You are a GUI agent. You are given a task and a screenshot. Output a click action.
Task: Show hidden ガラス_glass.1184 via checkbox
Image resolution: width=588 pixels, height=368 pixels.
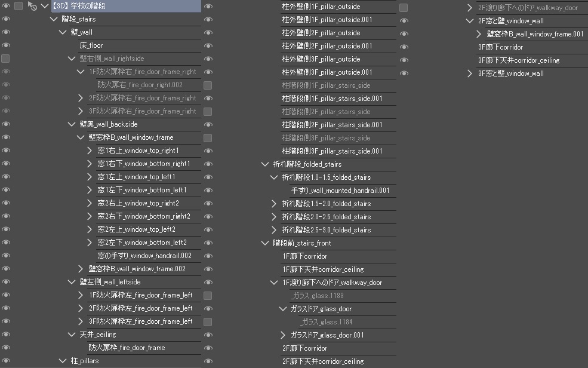tap(208, 322)
